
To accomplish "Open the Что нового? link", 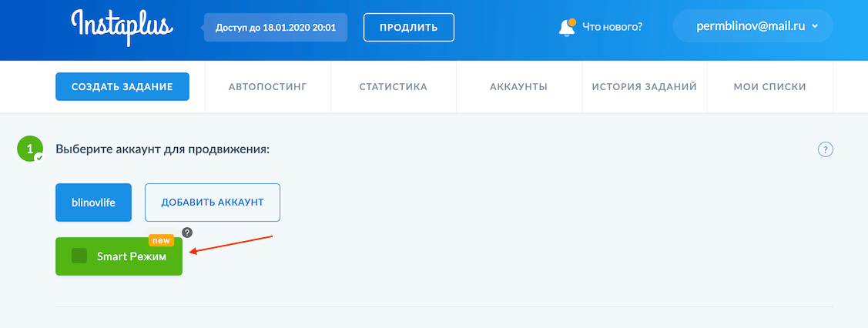I will tap(612, 27).
